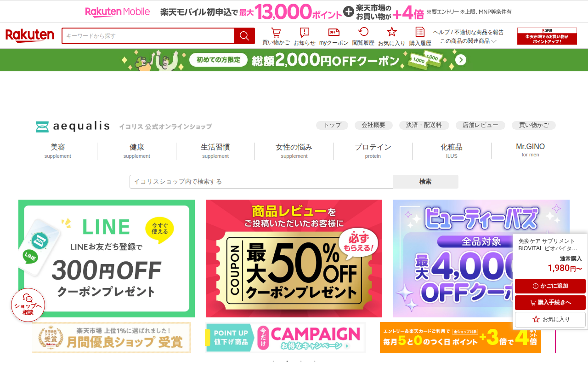Click the arrow on 2,000円OFF coupon banner
The image size is (588, 368).
pos(461,60)
